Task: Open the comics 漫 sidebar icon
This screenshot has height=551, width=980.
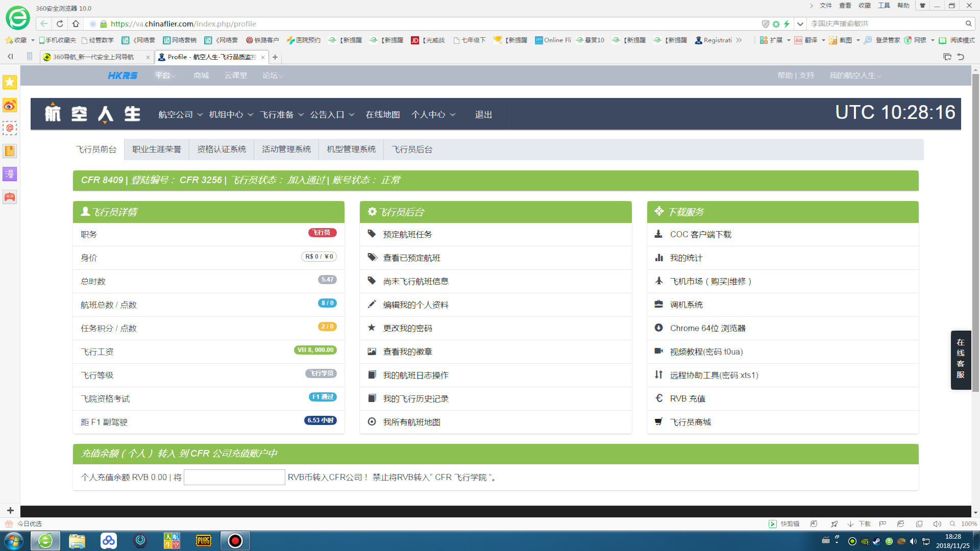Action: pos(10,174)
